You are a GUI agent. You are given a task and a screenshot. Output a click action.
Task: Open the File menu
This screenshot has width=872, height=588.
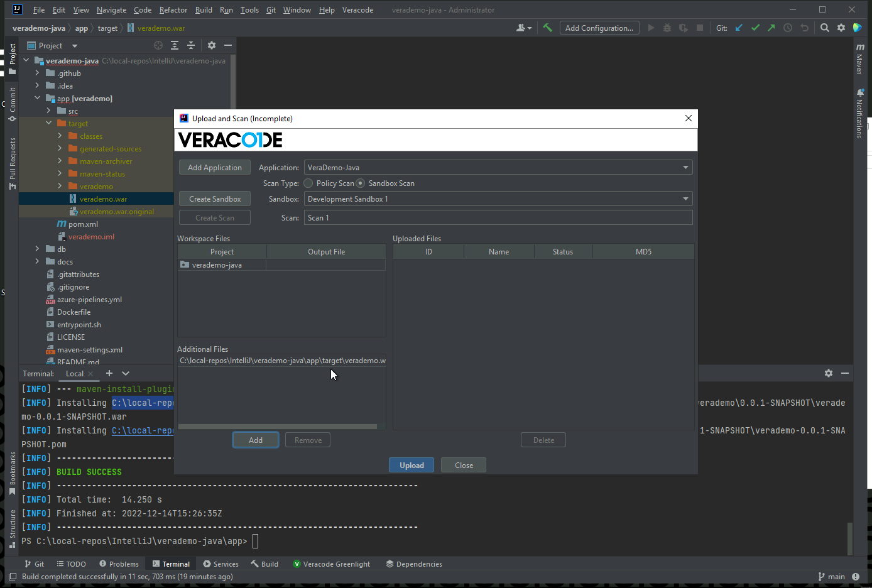pyautogui.click(x=39, y=10)
